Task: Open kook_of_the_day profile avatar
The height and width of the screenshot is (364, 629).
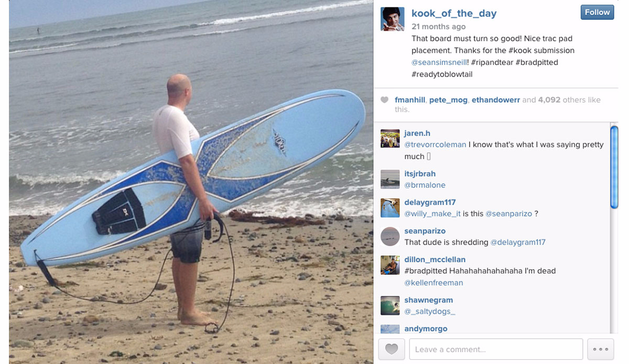Action: pos(392,19)
